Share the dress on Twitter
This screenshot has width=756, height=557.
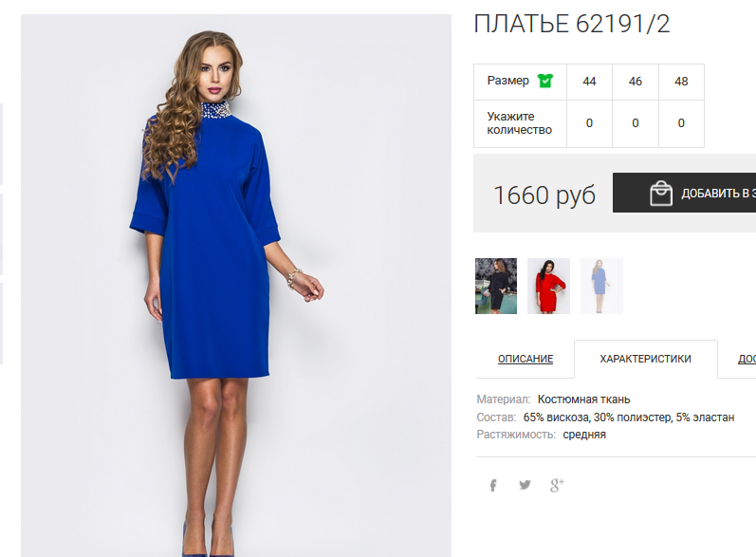click(525, 485)
